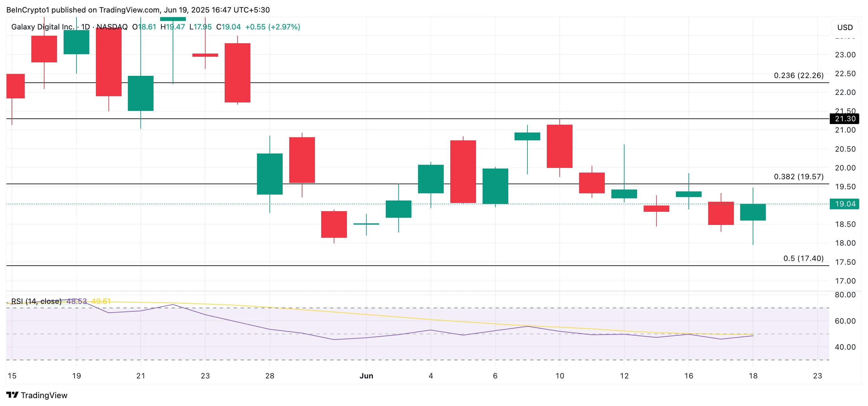Select the 0.382 (19.57) Fibonacci label
Screen dimensions: 868x406
pos(798,177)
